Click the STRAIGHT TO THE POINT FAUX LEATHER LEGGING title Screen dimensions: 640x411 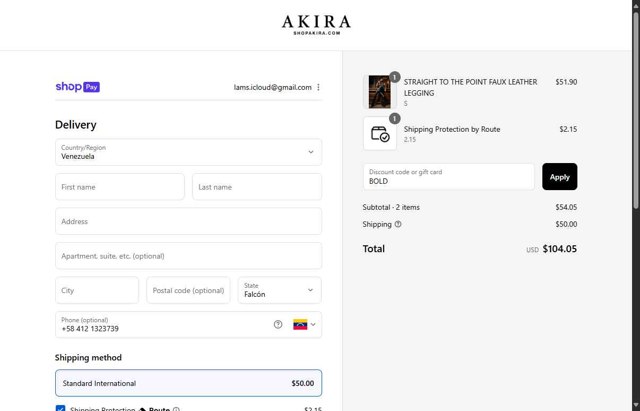click(470, 87)
